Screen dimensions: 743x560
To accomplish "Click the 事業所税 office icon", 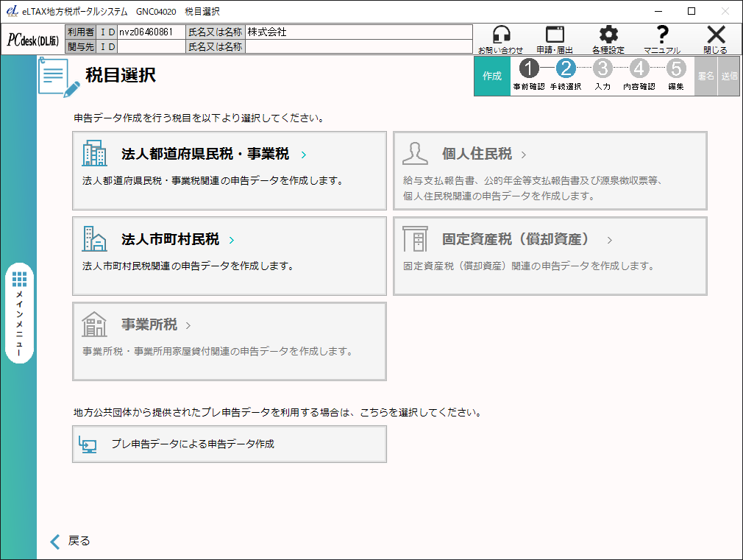I will pyautogui.click(x=94, y=325).
